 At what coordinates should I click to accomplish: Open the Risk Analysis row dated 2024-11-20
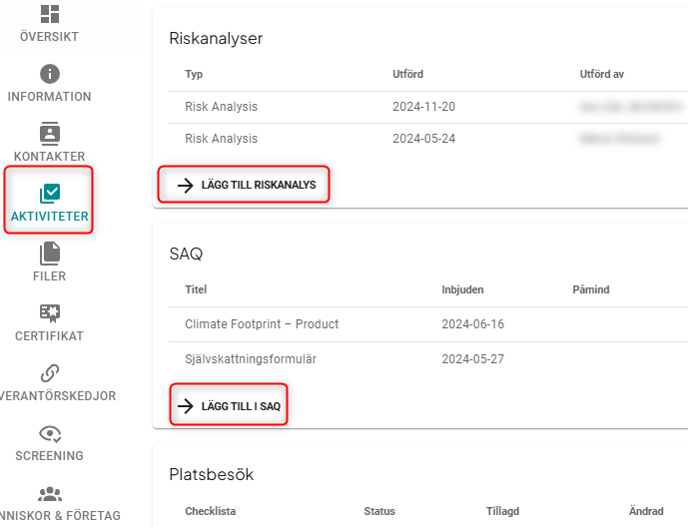click(221, 106)
